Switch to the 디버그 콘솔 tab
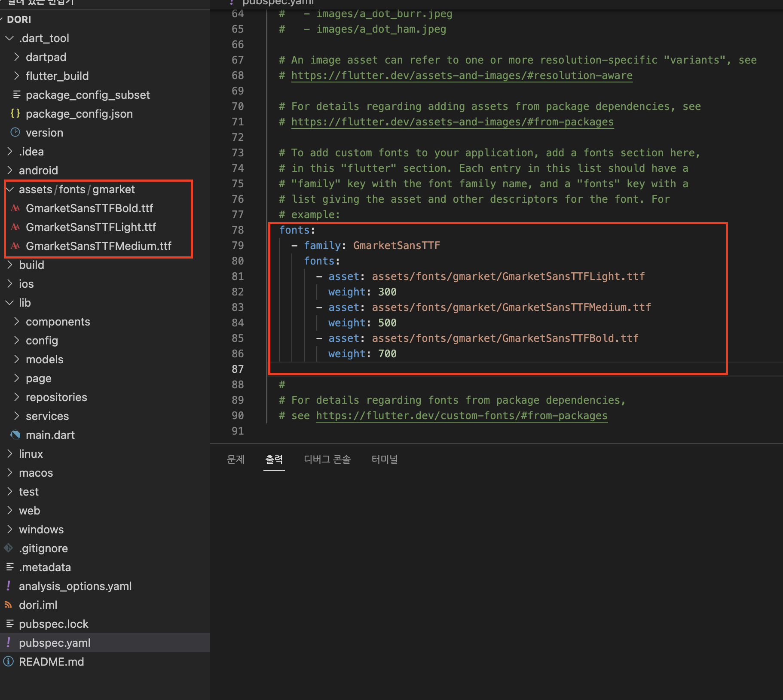The width and height of the screenshot is (783, 700). pyautogui.click(x=327, y=460)
